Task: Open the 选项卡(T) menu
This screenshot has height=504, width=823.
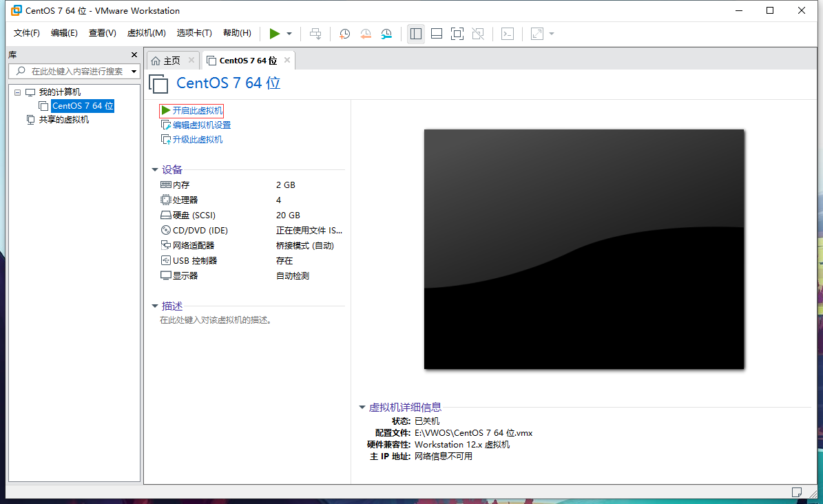Action: click(194, 33)
